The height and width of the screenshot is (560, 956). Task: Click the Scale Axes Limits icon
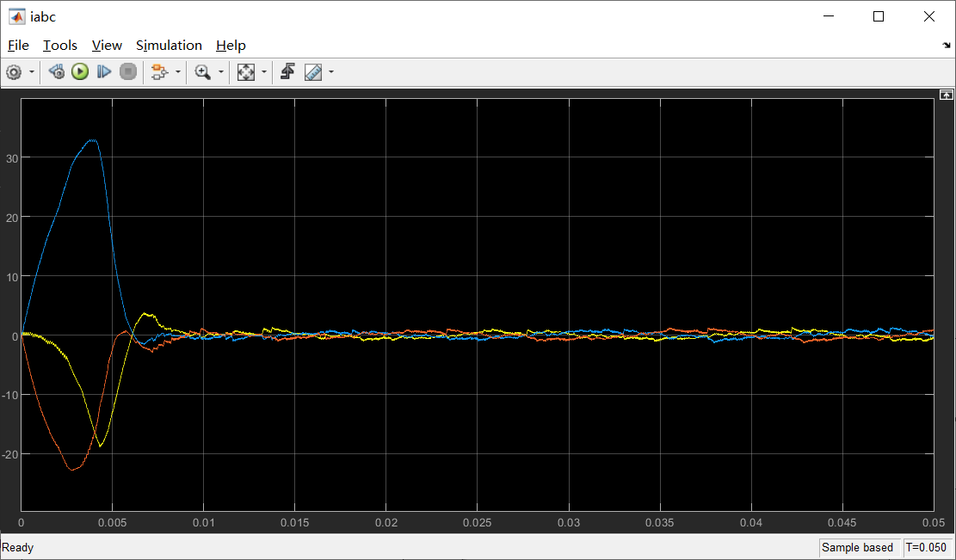point(246,72)
